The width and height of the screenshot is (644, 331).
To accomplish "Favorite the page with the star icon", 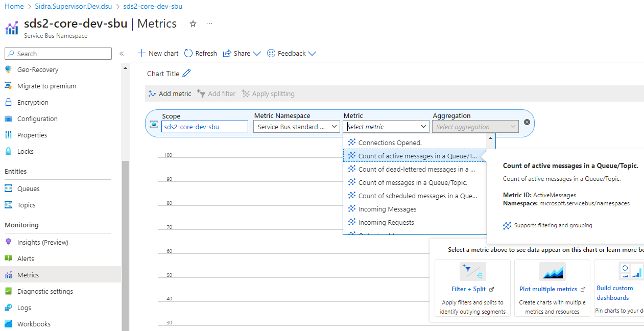I will (x=193, y=24).
